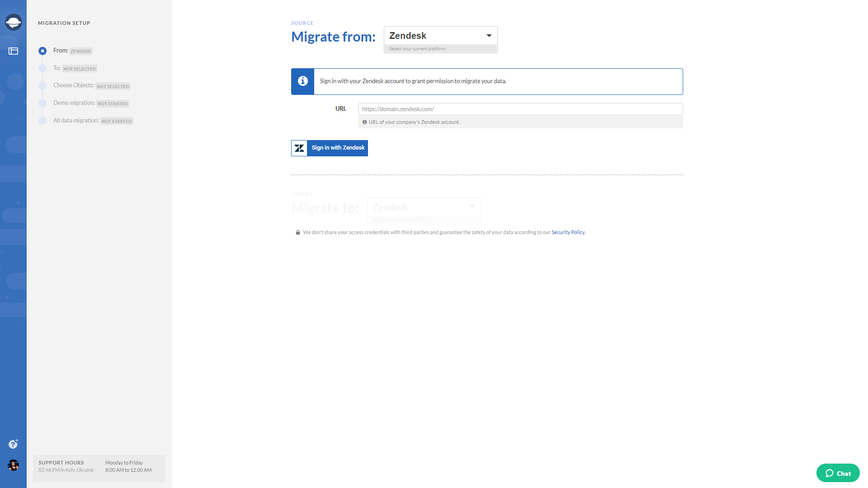
Task: Open the Chat widget
Action: coord(838,473)
